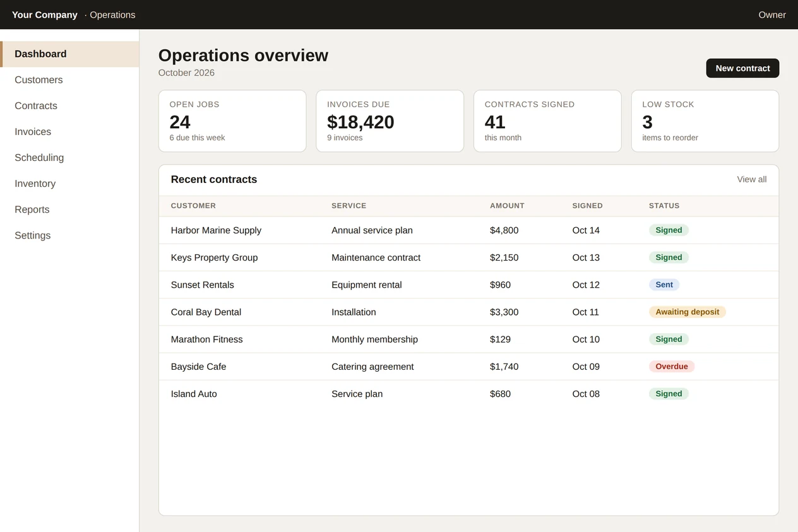Click the Oct 09 signed date

586,366
